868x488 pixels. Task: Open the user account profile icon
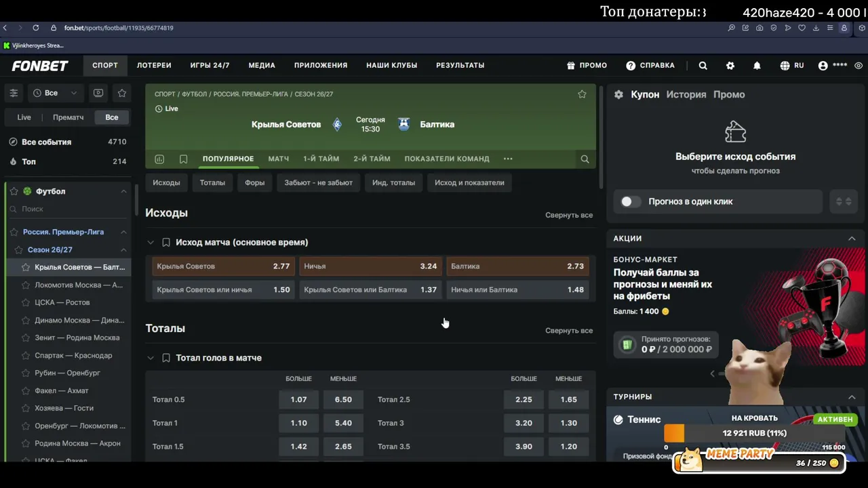point(823,65)
